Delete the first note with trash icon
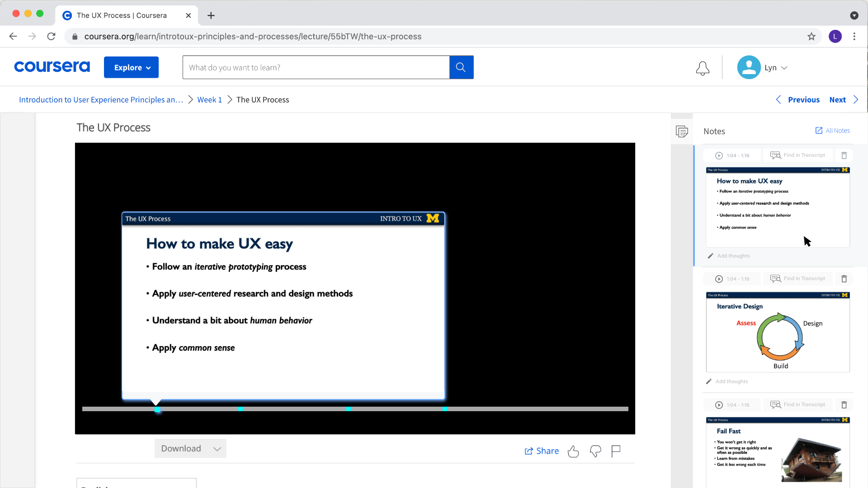 tap(844, 155)
